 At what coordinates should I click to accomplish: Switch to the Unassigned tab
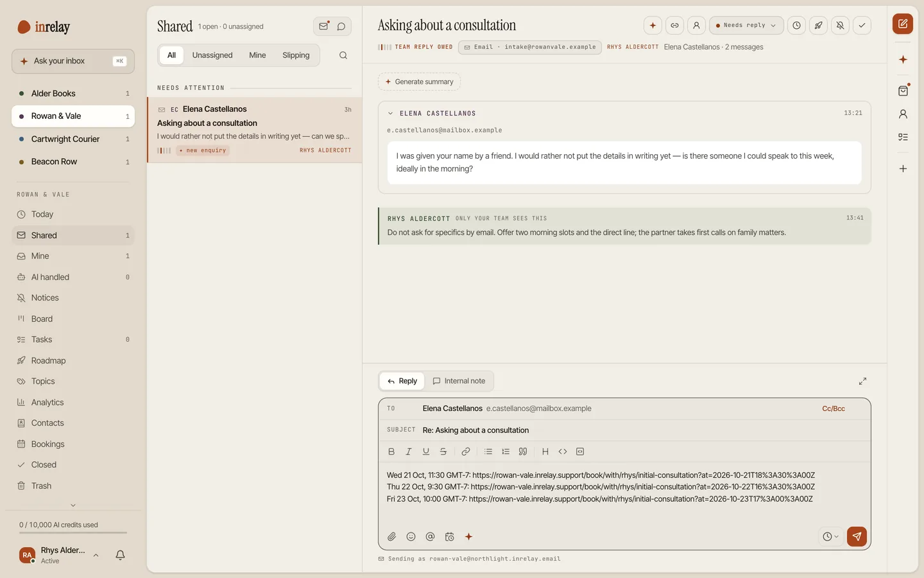212,55
